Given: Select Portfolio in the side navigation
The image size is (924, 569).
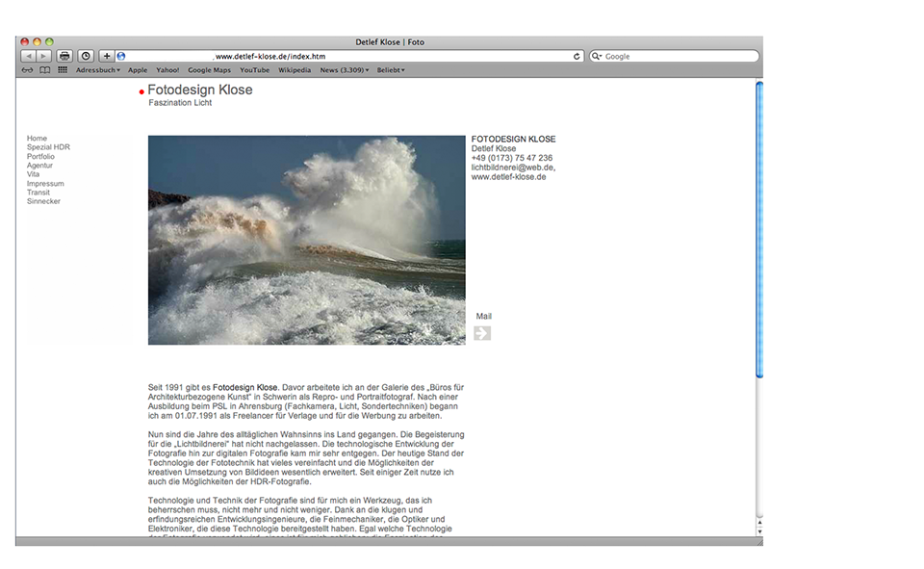Looking at the screenshot, I should point(40,156).
